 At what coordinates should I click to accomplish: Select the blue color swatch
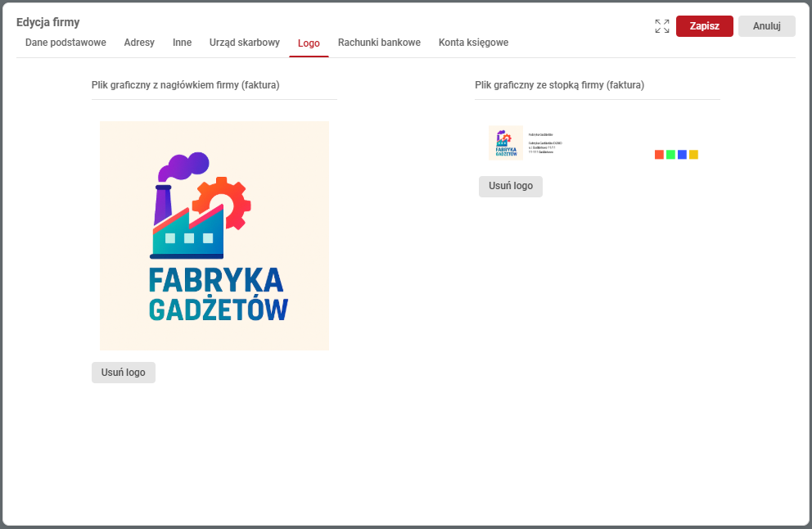[x=682, y=154]
